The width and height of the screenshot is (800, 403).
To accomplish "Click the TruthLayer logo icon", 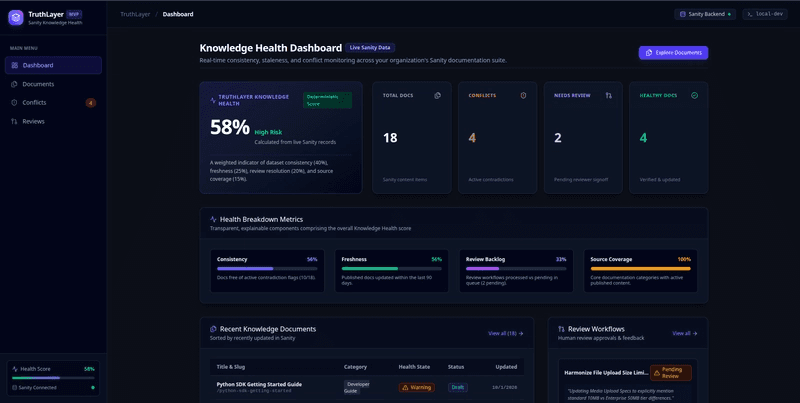I will [16, 17].
